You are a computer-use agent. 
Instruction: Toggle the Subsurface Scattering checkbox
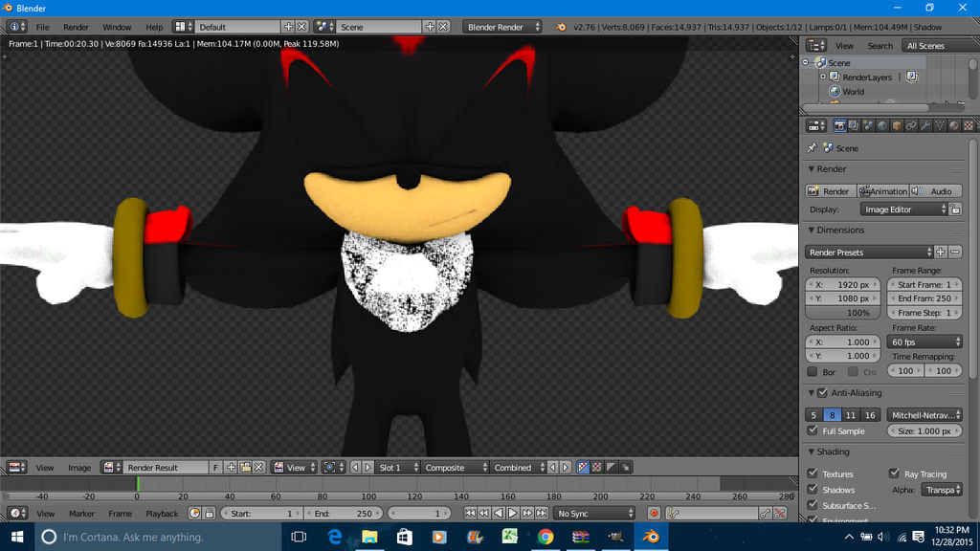pyautogui.click(x=813, y=505)
